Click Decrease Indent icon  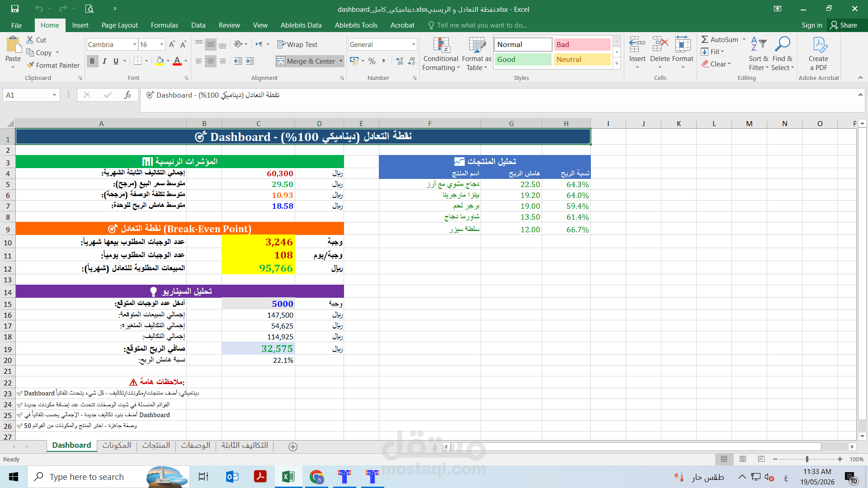tap(238, 61)
